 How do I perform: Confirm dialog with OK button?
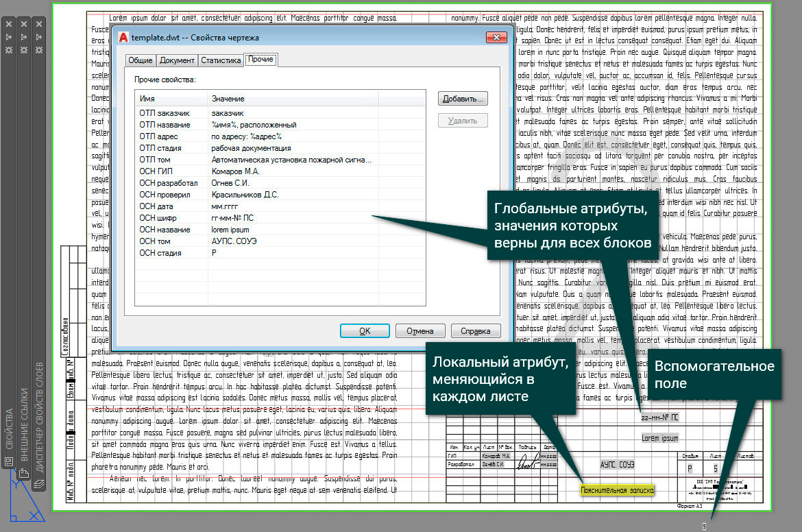point(365,331)
